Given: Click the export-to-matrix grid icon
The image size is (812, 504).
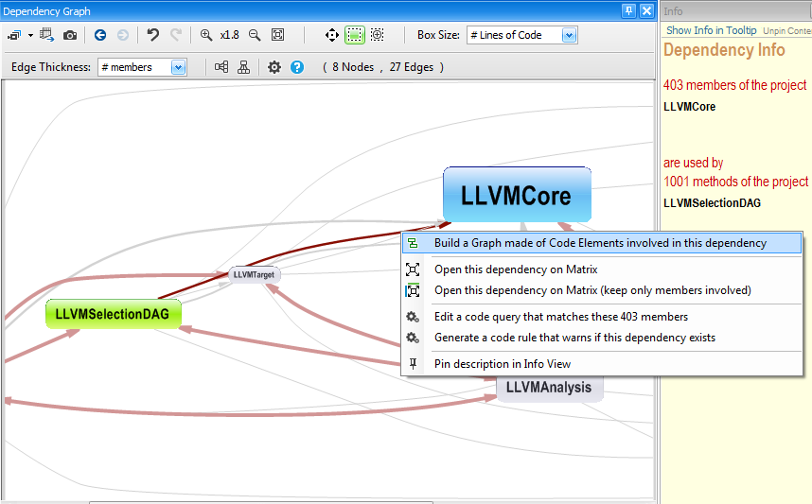Looking at the screenshot, I should pos(46,35).
